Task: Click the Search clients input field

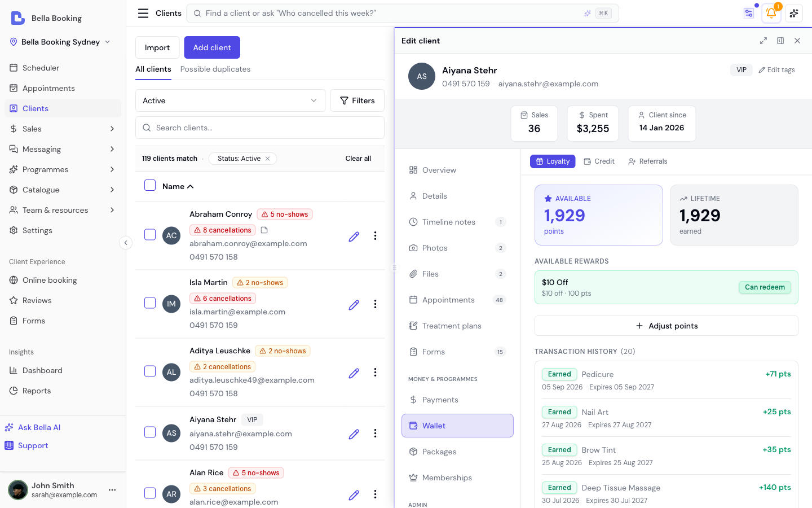Action: point(260,128)
